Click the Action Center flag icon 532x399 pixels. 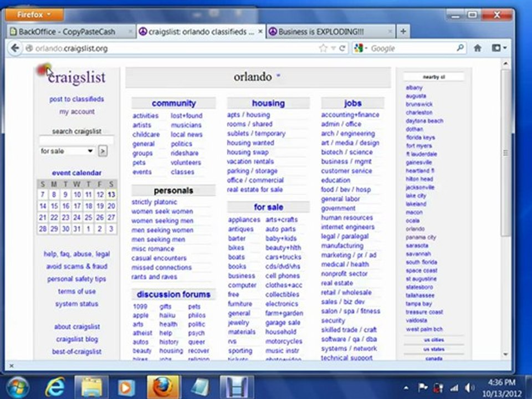pyautogui.click(x=423, y=388)
